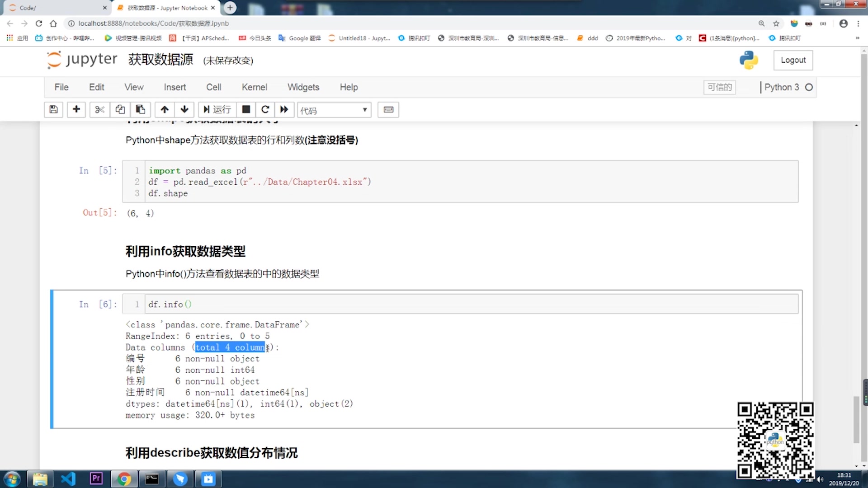
Task: Copy the selected cell
Action: click(119, 109)
